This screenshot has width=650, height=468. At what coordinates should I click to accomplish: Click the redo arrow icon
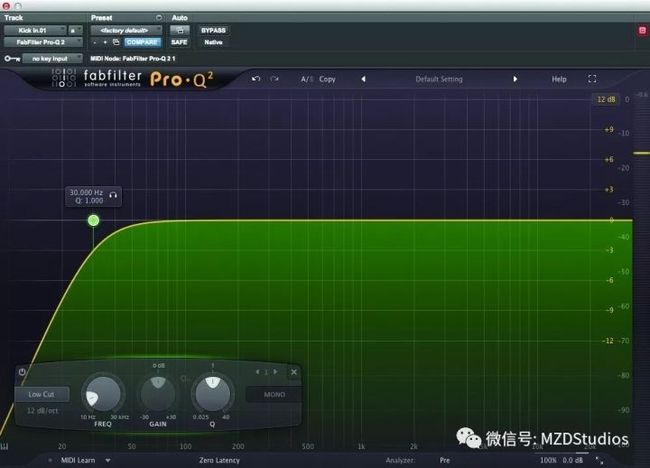point(274,79)
